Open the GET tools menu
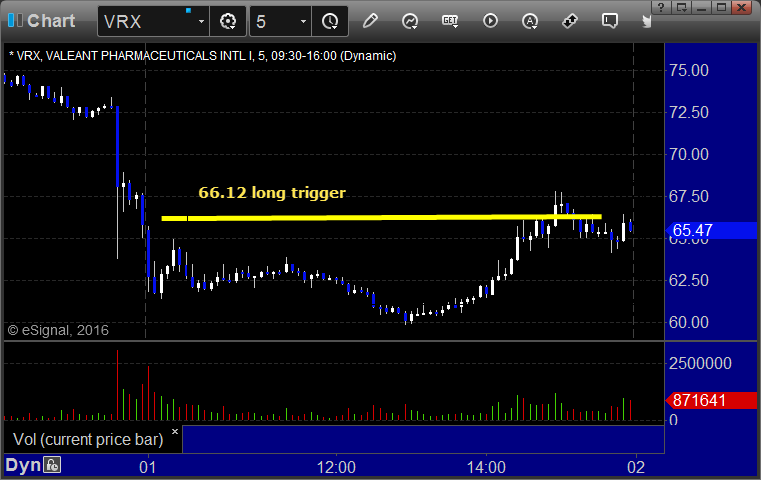This screenshot has width=761, height=480. [450, 21]
